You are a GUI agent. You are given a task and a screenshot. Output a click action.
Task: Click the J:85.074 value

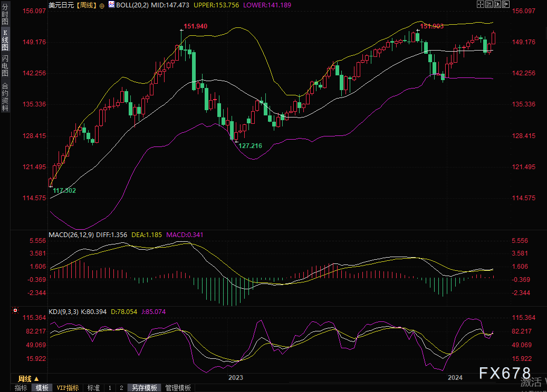coord(153,312)
